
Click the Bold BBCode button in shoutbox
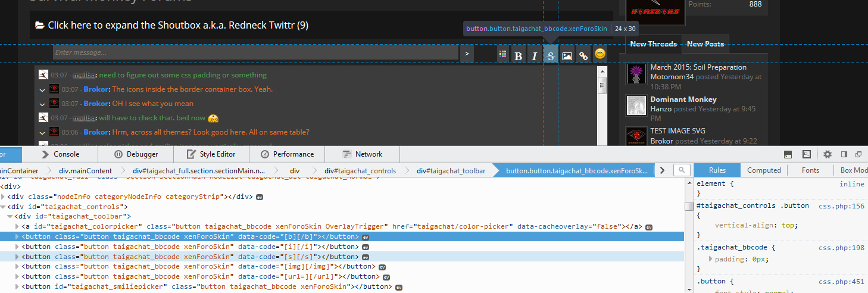(519, 55)
